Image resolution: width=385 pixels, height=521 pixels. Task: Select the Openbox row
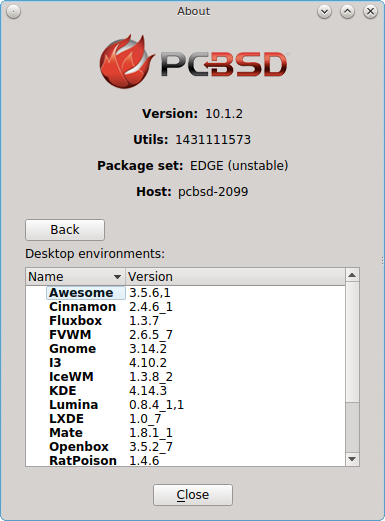[x=185, y=447]
